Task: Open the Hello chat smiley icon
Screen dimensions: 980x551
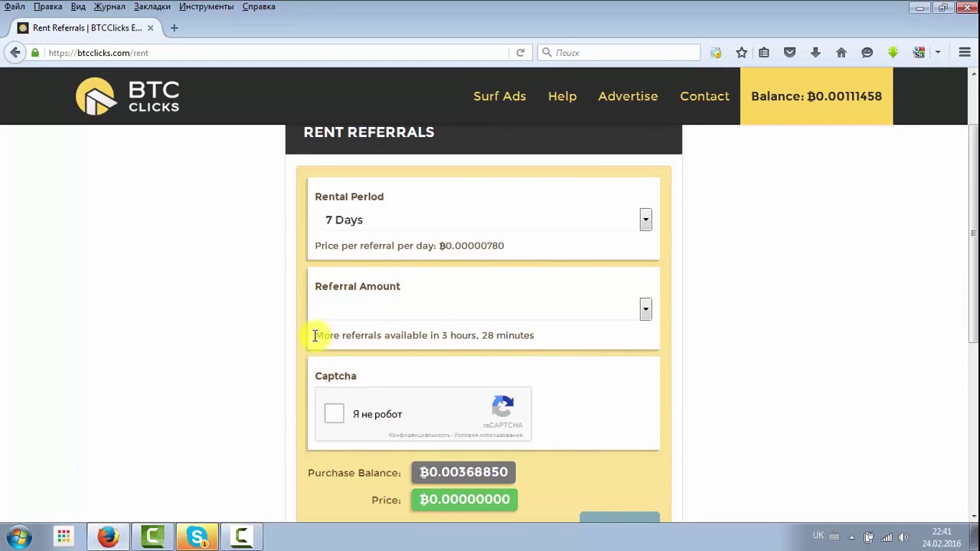Action: (x=867, y=52)
